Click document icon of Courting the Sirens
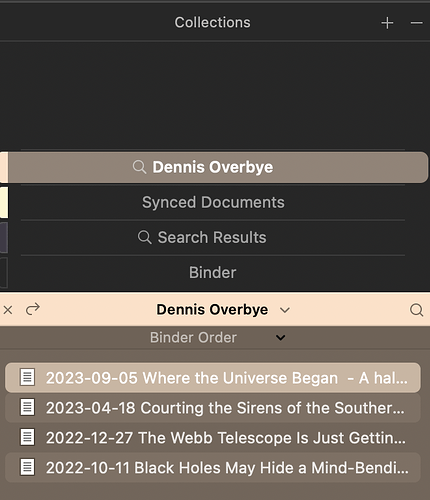Screen dimensions: 430x500 pos(27,407)
